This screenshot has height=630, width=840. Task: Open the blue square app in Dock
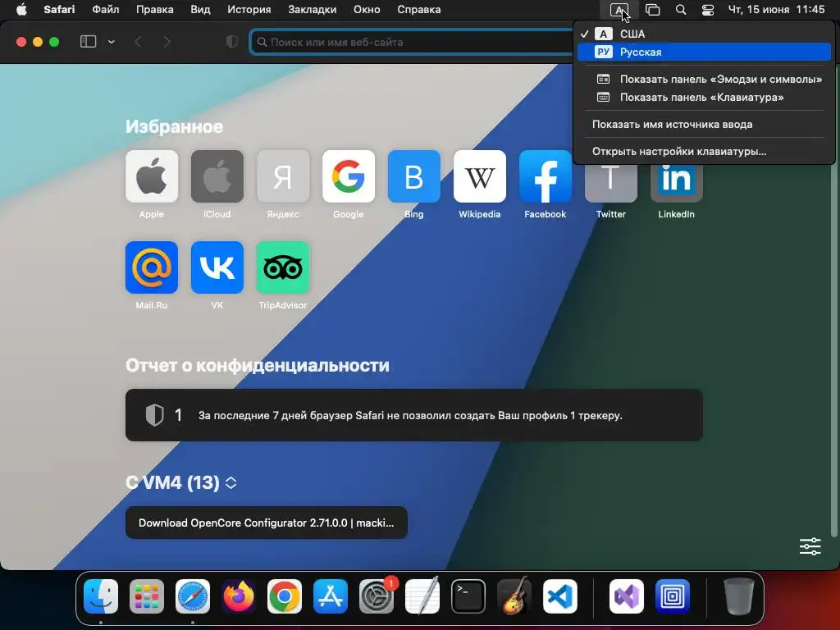click(x=673, y=596)
